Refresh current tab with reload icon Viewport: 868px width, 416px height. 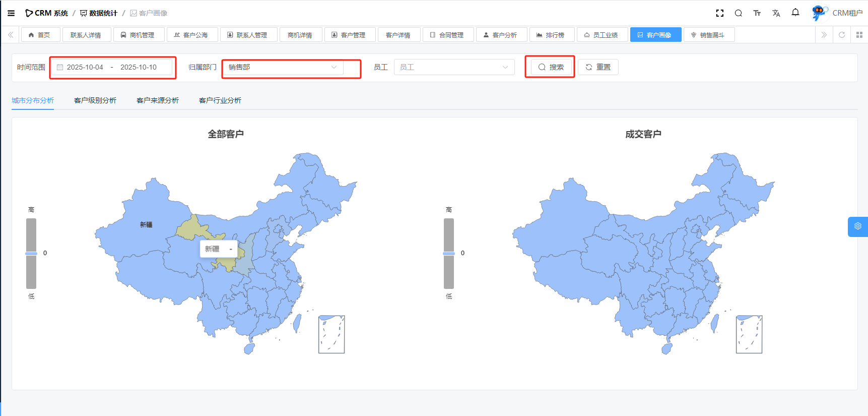click(842, 35)
